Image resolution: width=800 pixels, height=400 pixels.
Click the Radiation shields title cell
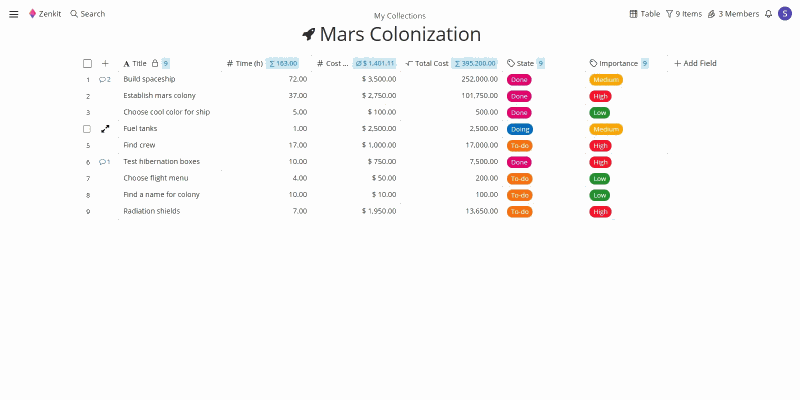[152, 211]
